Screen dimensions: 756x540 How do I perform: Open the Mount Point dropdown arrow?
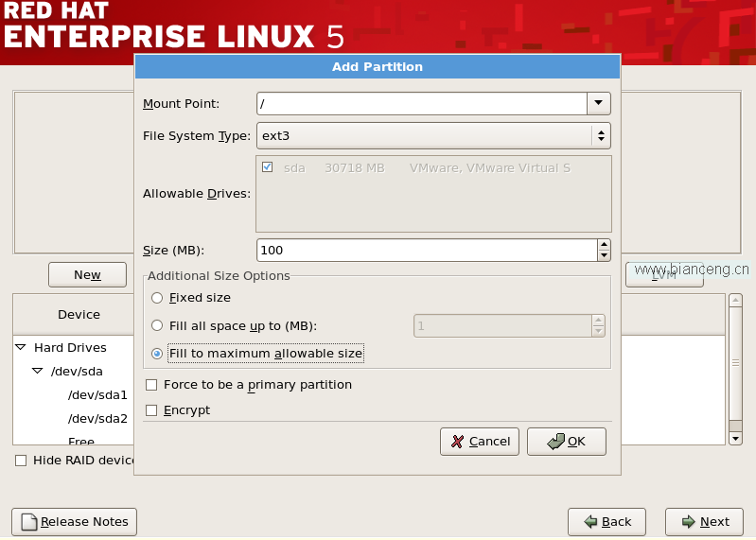pos(598,103)
